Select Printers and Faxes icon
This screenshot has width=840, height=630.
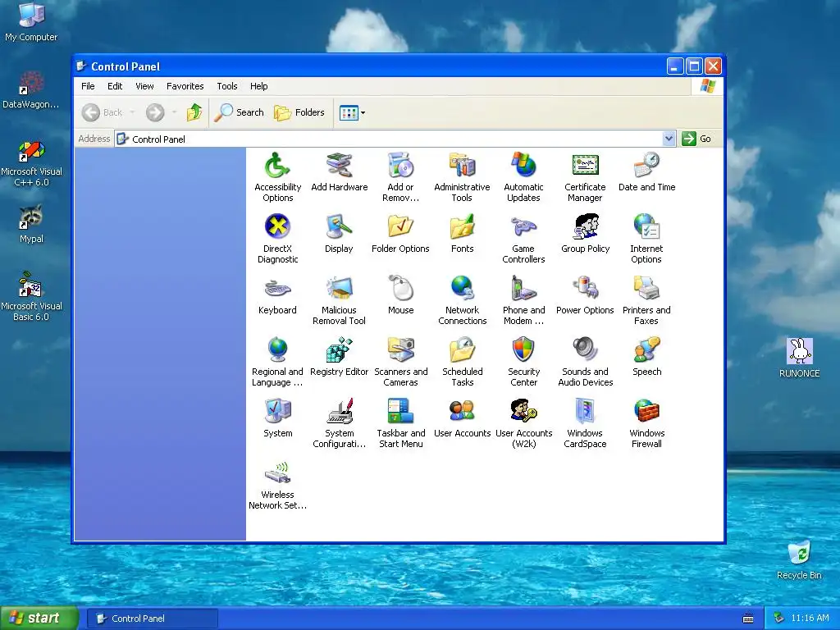(x=646, y=288)
